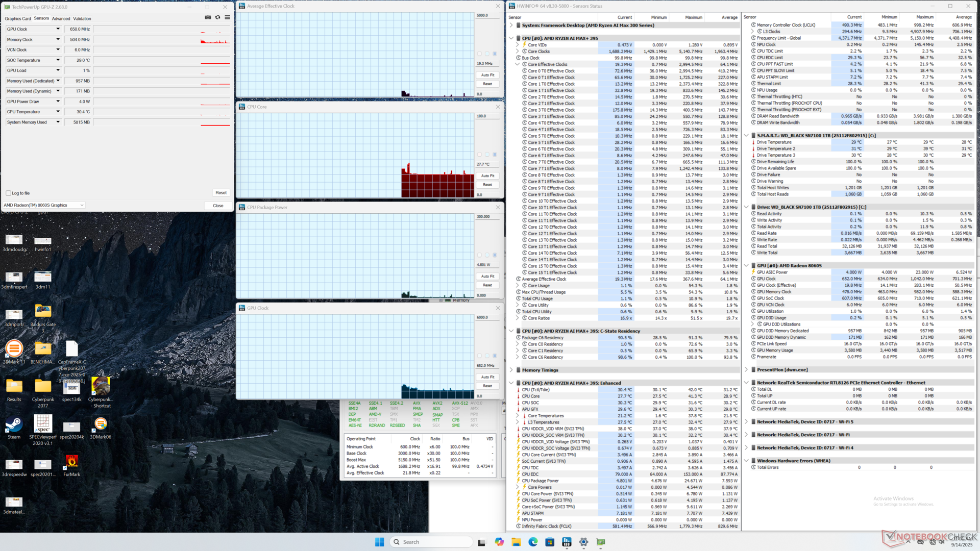The width and height of the screenshot is (980, 551).
Task: Expand the Memory Timings sensor group
Action: click(511, 370)
